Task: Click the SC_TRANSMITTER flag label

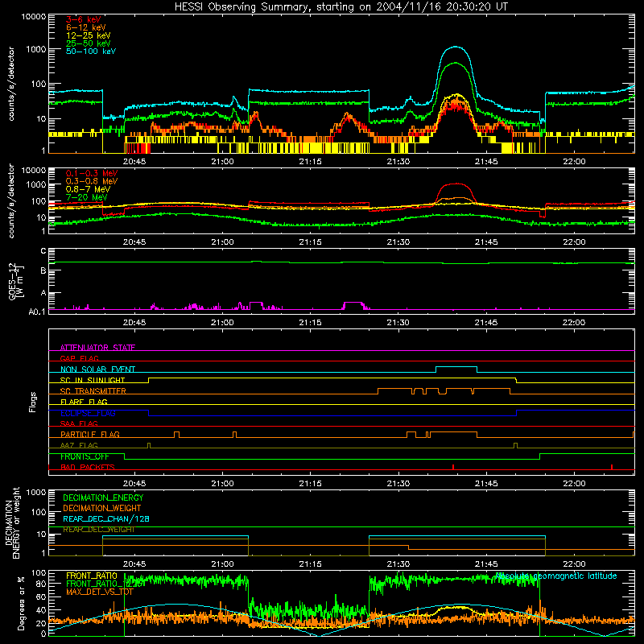Action: coord(93,391)
